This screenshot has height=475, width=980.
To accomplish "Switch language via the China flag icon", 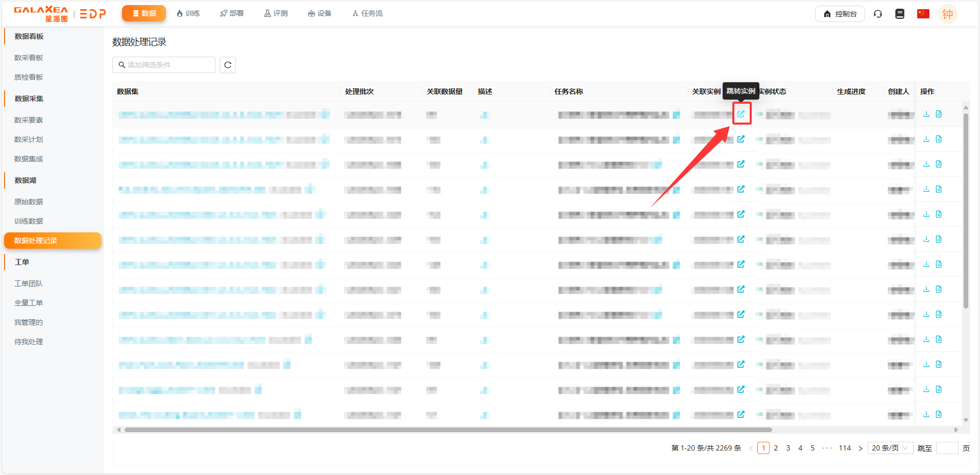I will tap(923, 14).
